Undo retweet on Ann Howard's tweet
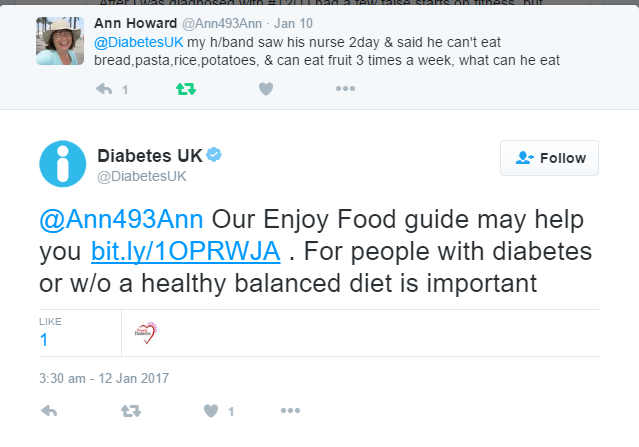 pyautogui.click(x=186, y=89)
